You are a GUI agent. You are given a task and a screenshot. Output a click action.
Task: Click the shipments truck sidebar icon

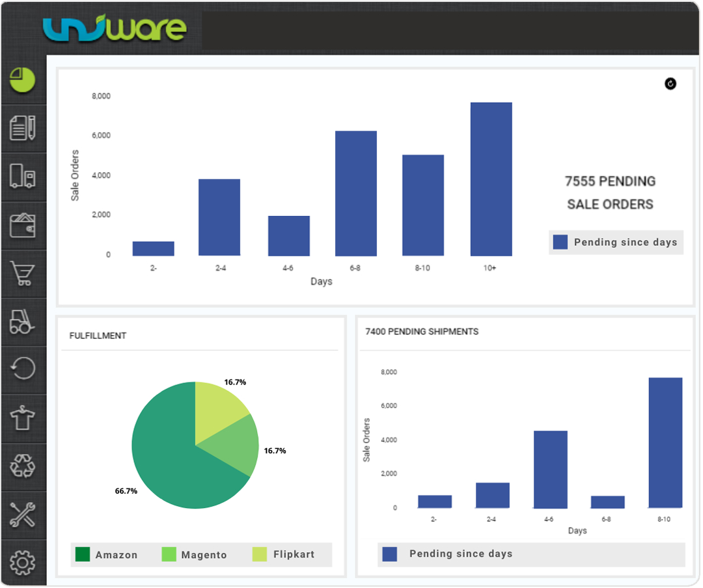23,177
